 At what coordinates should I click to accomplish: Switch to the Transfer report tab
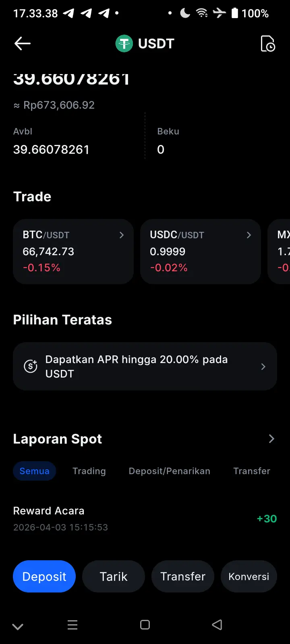click(x=252, y=471)
